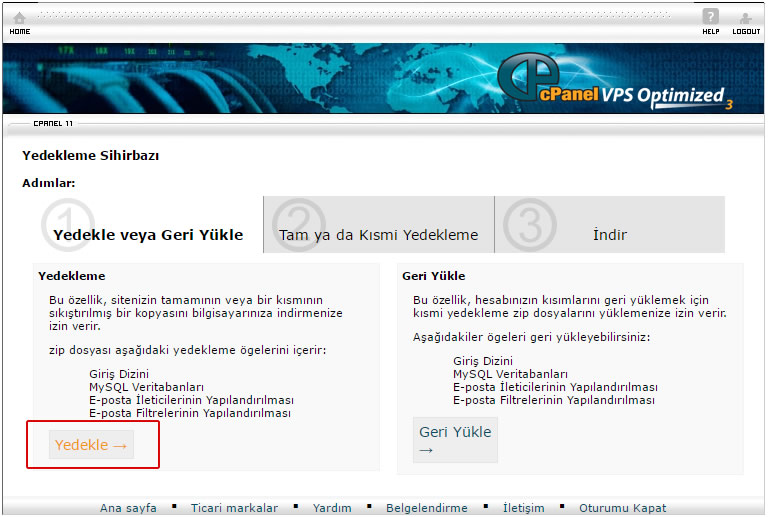Viewport: 768px width, 517px height.
Task: Click the Home house icon
Action: tap(19, 18)
